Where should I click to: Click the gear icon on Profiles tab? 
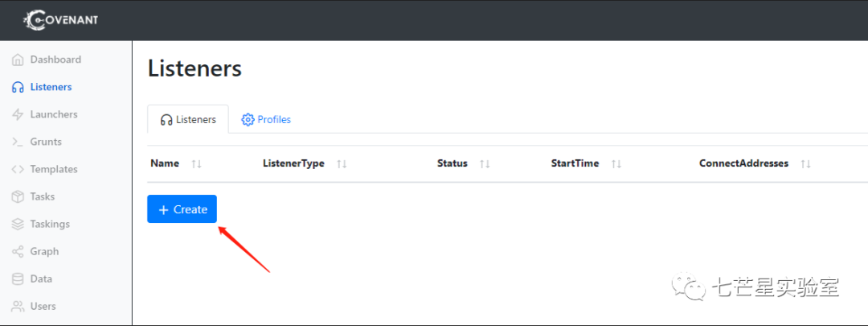[248, 120]
